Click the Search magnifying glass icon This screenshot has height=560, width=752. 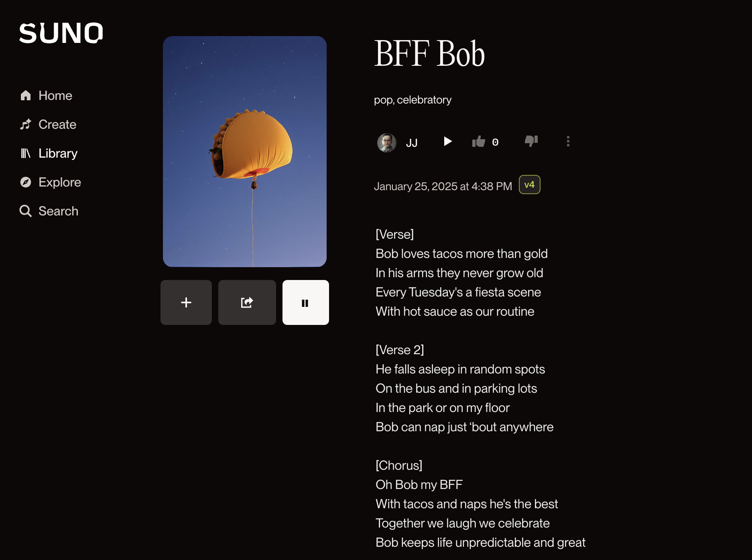coord(26,211)
